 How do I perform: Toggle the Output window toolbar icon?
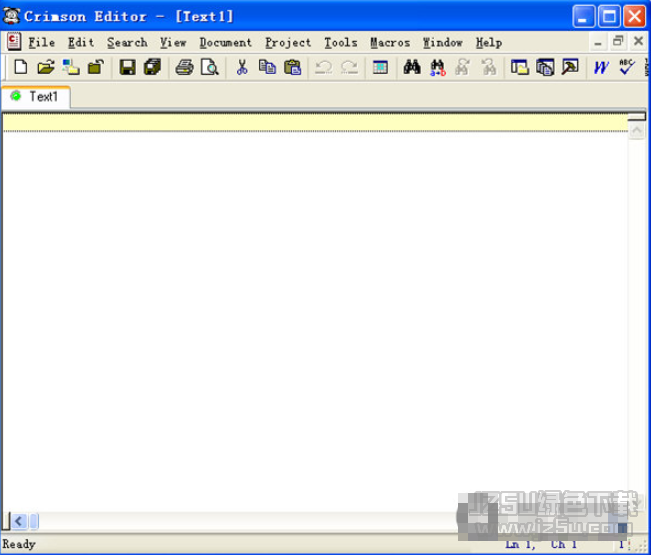tap(545, 67)
